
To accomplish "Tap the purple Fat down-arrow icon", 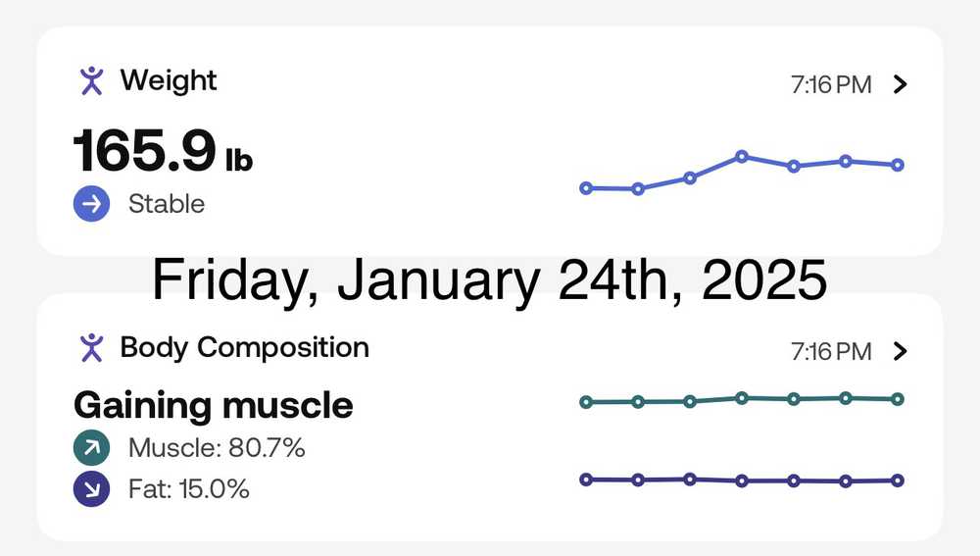I will [91, 488].
